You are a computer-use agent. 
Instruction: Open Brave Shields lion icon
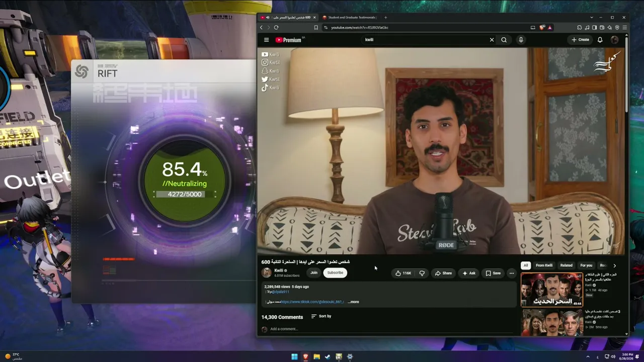[x=542, y=27]
